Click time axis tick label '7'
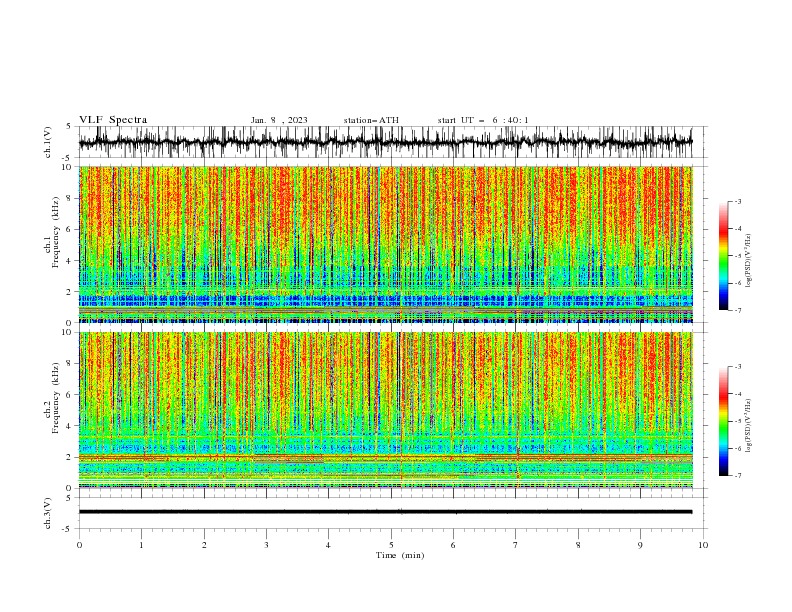The height and width of the screenshot is (612, 792). (515, 545)
